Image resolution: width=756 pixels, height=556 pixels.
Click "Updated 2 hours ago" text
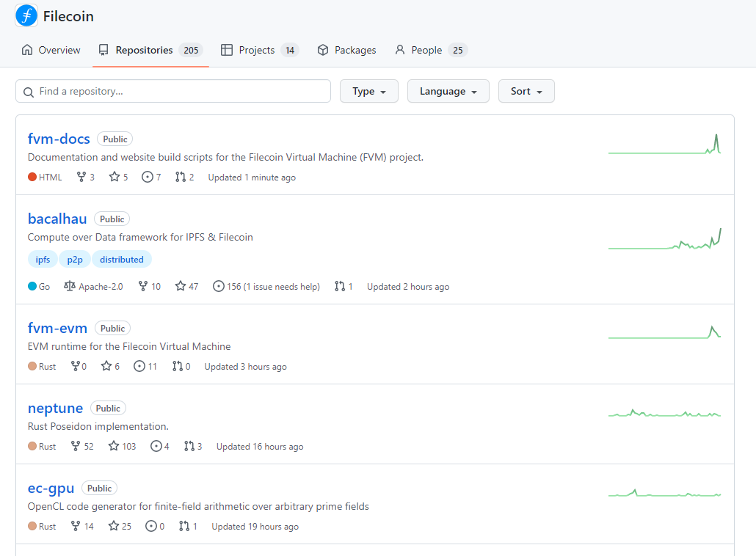tap(408, 287)
